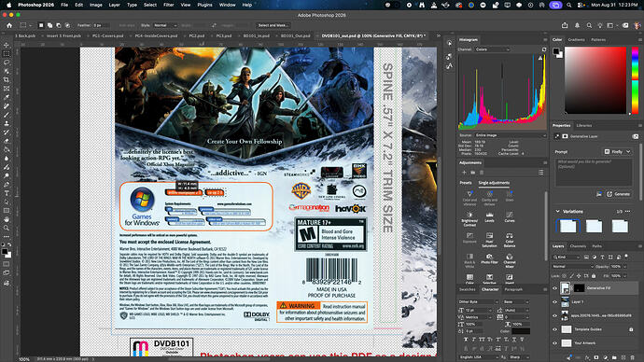Screen dimensions: 644x362
Task: Toggle the layer filter switch in Layers panel
Action: tap(626, 257)
